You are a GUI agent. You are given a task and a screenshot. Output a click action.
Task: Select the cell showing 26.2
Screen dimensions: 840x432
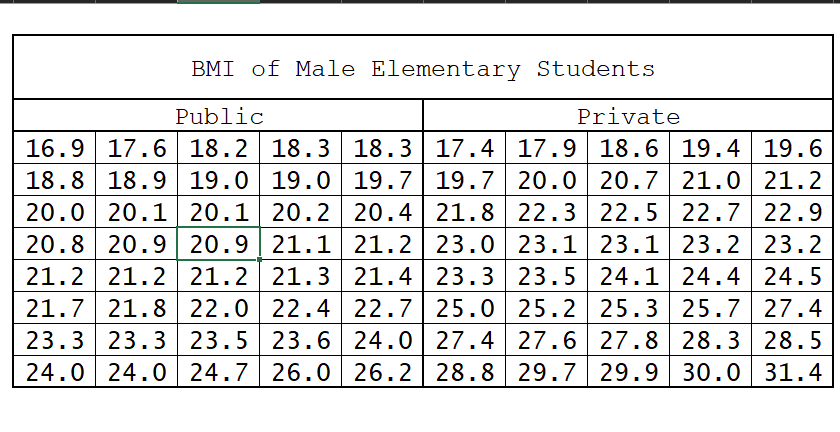[x=382, y=374]
